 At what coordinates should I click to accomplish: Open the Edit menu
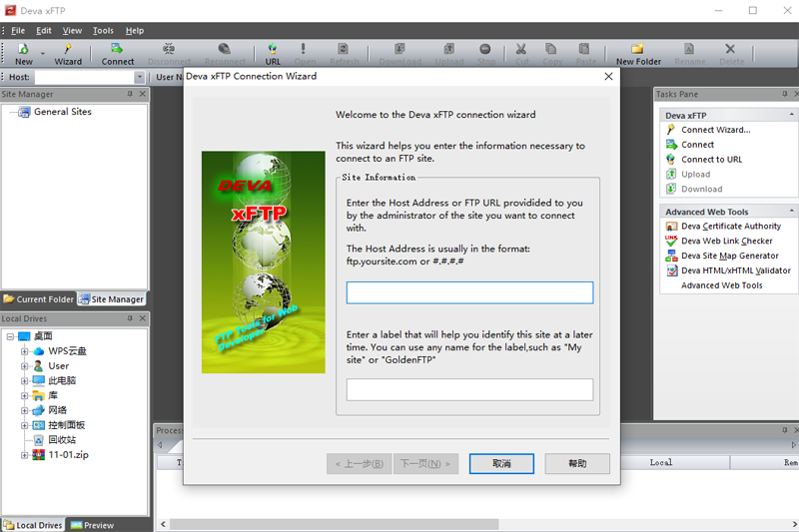pyautogui.click(x=44, y=31)
